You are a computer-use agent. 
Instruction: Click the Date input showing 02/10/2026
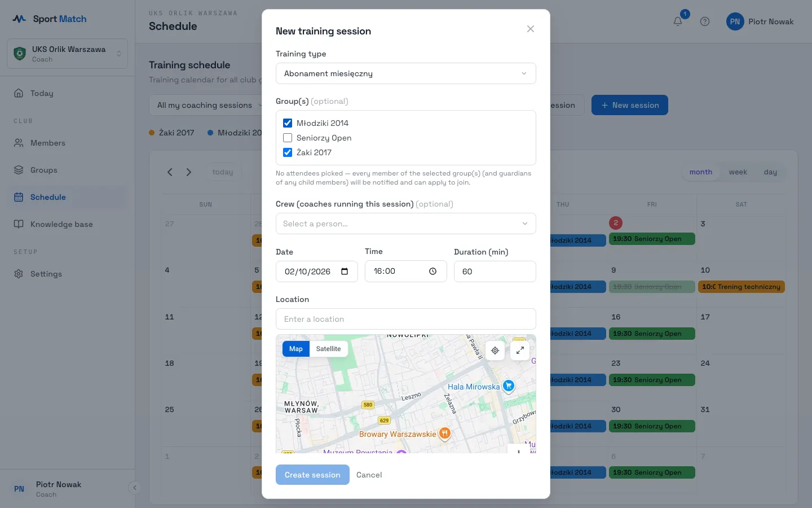tap(316, 271)
